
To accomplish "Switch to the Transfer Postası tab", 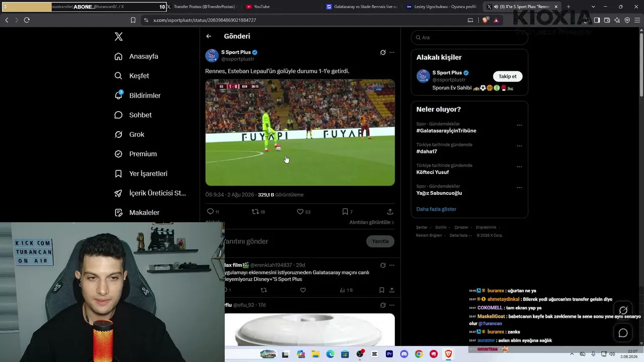I will tap(201, 7).
